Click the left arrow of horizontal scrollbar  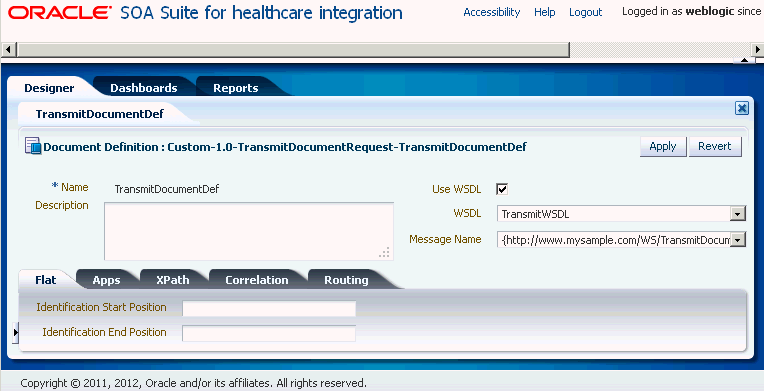[x=9, y=50]
